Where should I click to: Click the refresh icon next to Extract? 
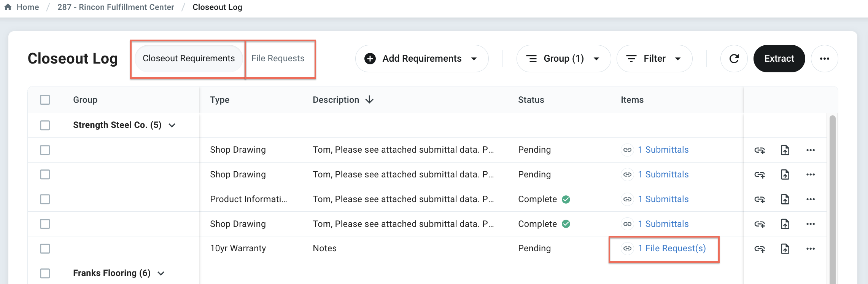(734, 59)
